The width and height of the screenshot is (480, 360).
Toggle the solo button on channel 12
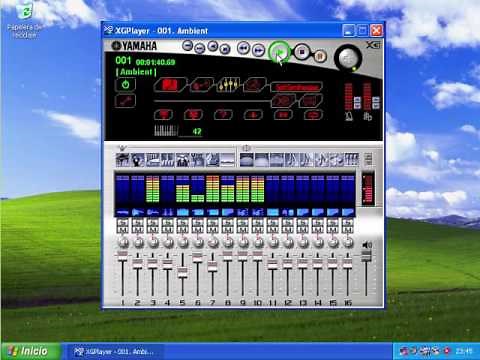point(288,223)
